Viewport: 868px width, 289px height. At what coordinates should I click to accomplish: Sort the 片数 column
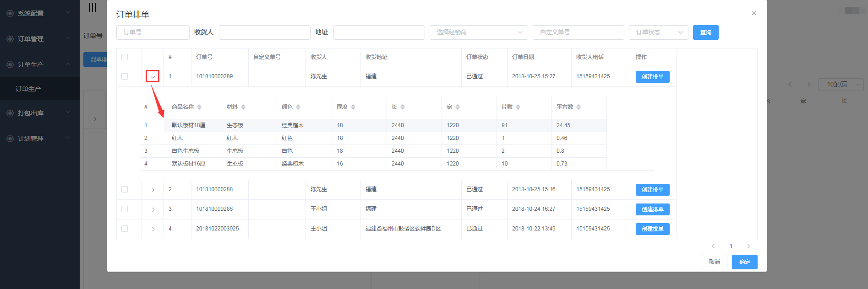pos(518,107)
